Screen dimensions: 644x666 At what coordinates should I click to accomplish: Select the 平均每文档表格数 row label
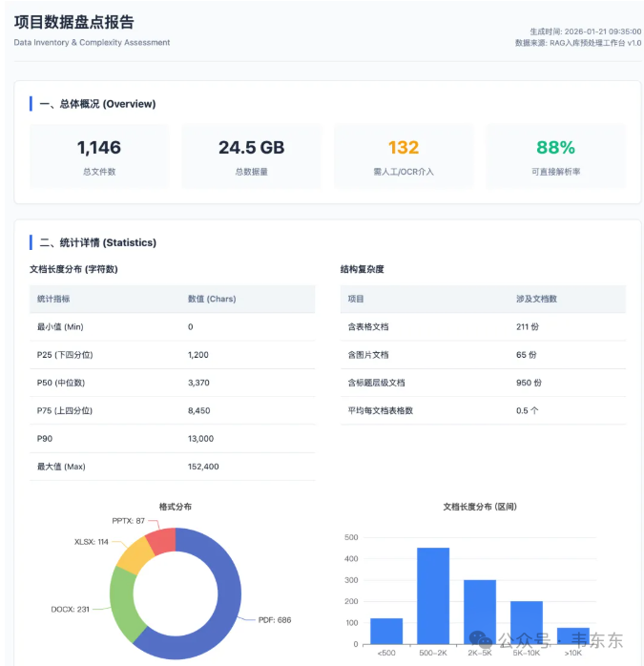point(380,410)
